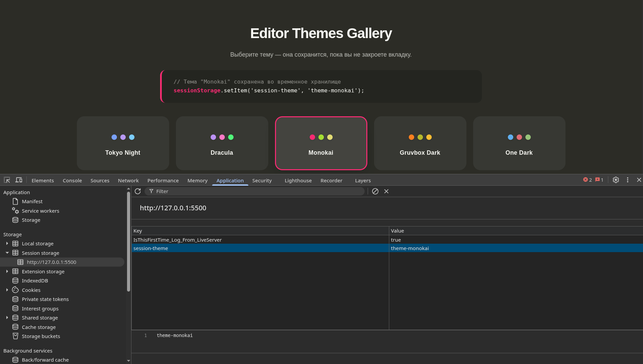
Task: Clear all session storage entries
Action: 375,191
